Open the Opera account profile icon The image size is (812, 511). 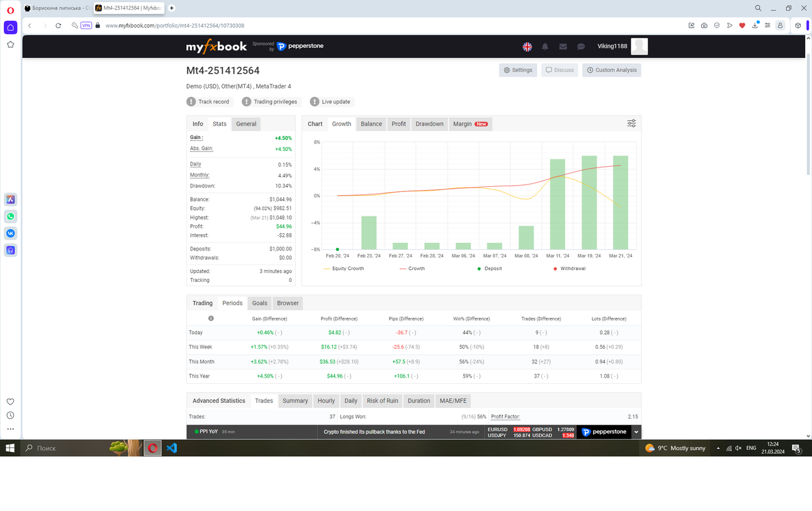click(780, 26)
